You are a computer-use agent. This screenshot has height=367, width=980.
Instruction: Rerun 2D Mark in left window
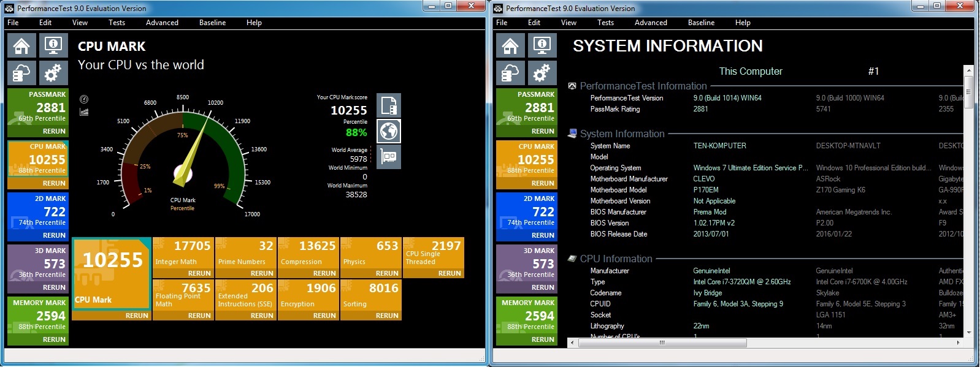click(54, 235)
